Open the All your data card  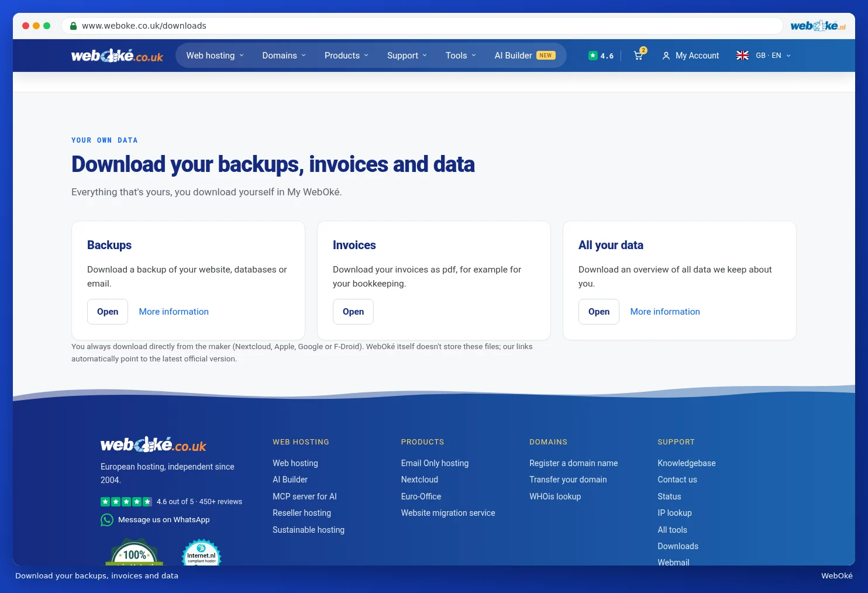599,312
